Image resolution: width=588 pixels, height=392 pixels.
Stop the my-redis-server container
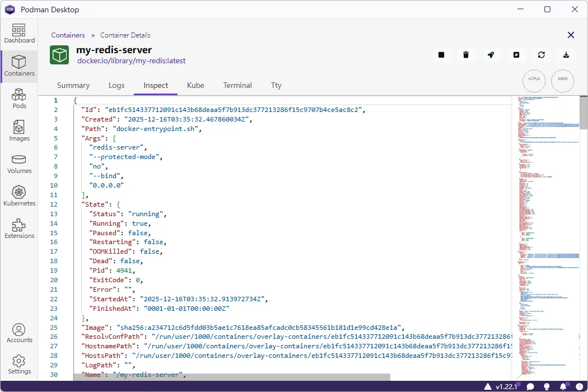pyautogui.click(x=441, y=55)
